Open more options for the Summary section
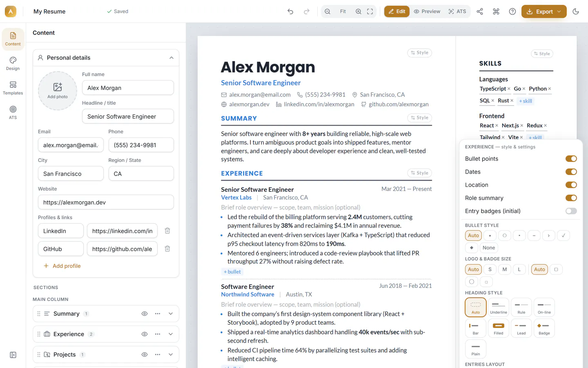 (x=158, y=314)
